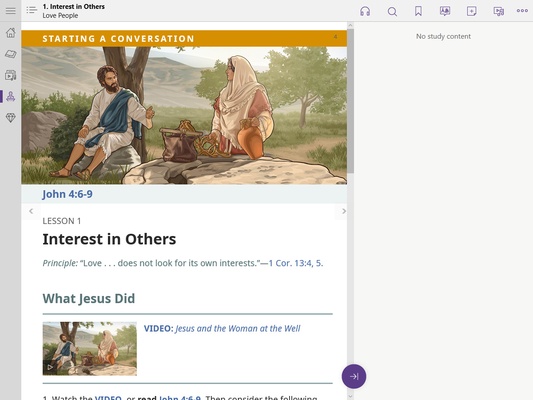Open search with the magnifier icon
The height and width of the screenshot is (400, 533).
coord(392,12)
